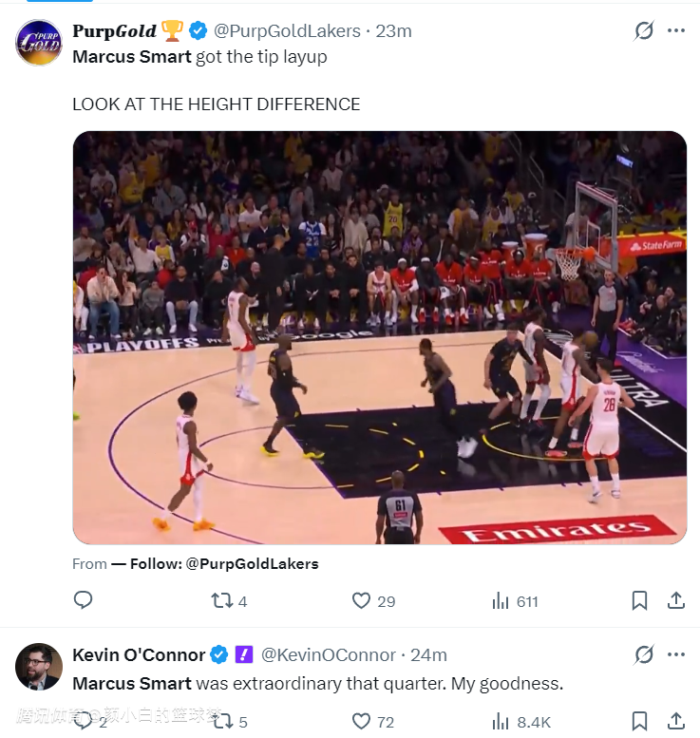Click Follow: @PurpGoldLakers under the video
This screenshot has width=700, height=738.
[215, 563]
